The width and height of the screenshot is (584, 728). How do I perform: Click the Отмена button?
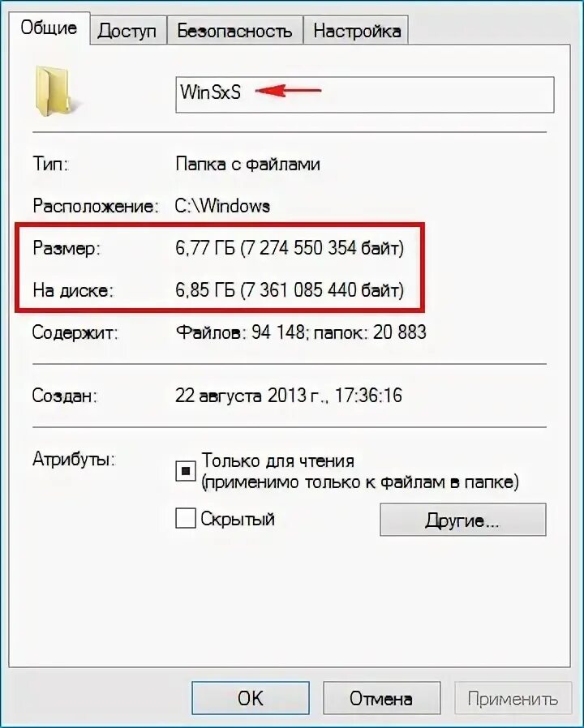381,698
